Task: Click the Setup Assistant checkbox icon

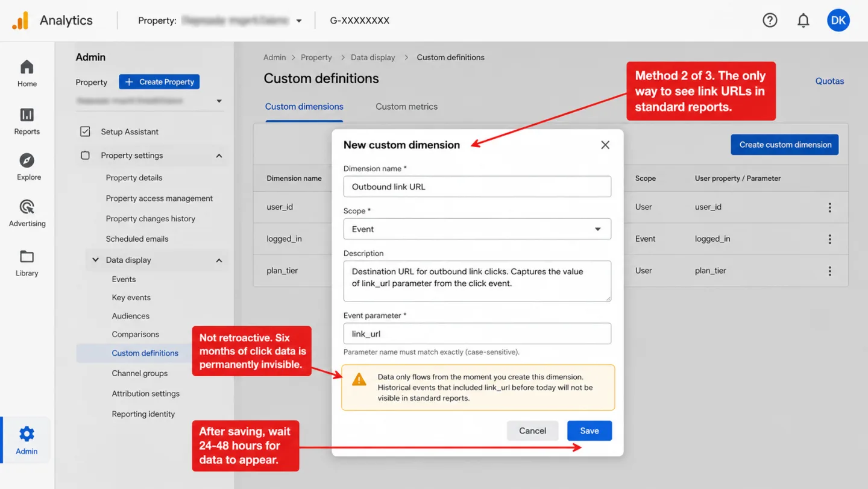Action: (85, 131)
